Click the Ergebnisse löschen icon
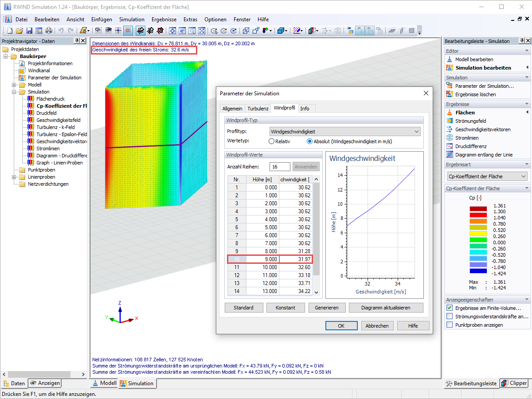The image size is (532, 399). tap(450, 94)
